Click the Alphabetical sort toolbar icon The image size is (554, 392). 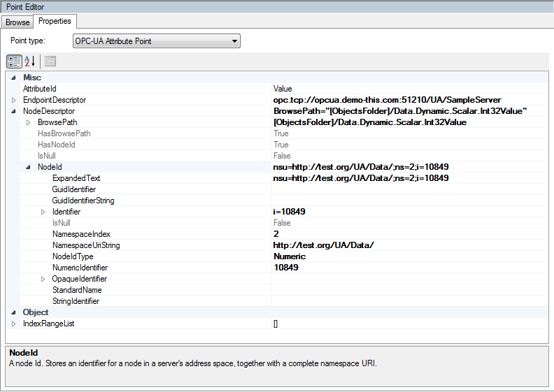[30, 61]
